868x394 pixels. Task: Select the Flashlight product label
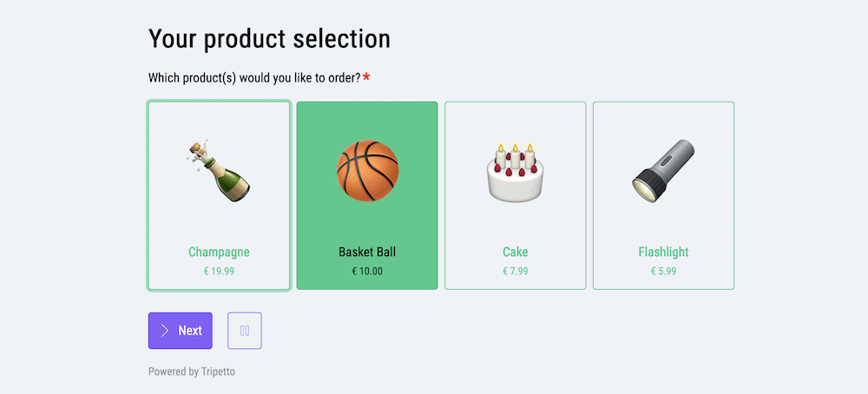pos(663,253)
